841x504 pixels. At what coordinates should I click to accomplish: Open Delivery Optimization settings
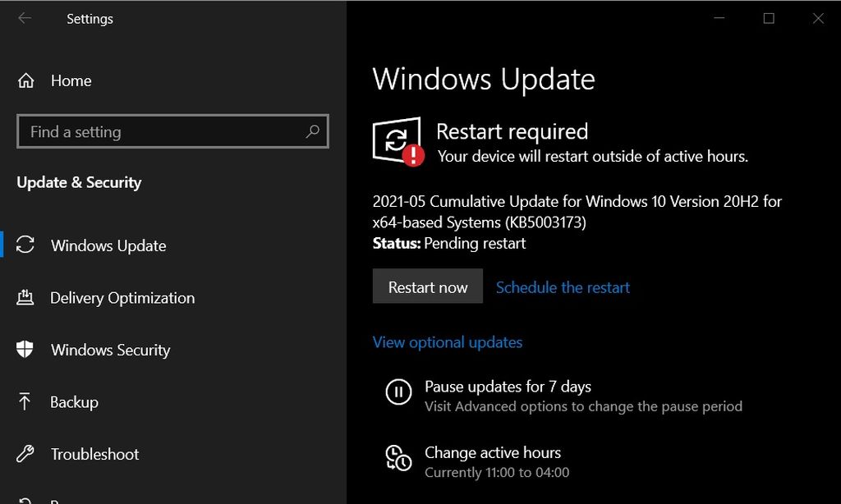(x=122, y=298)
